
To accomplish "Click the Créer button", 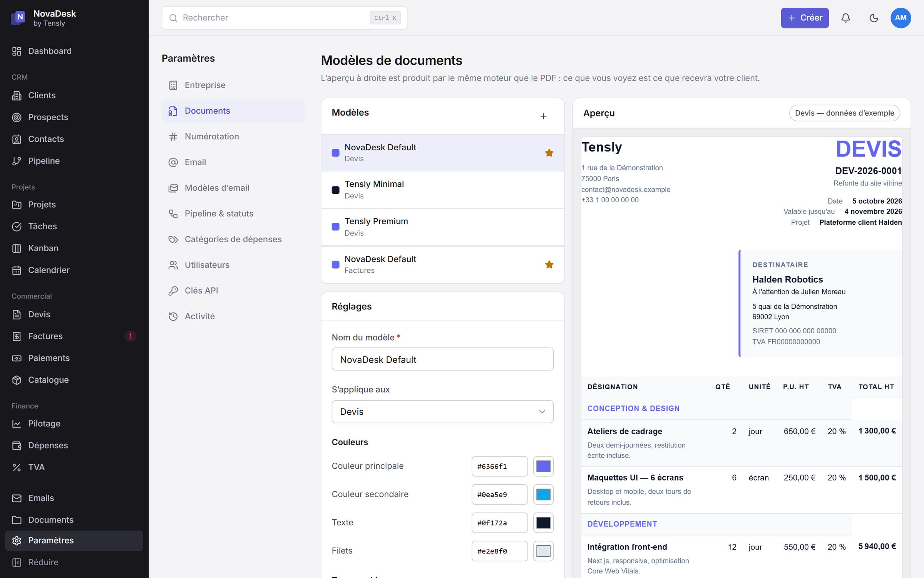I will [x=805, y=18].
